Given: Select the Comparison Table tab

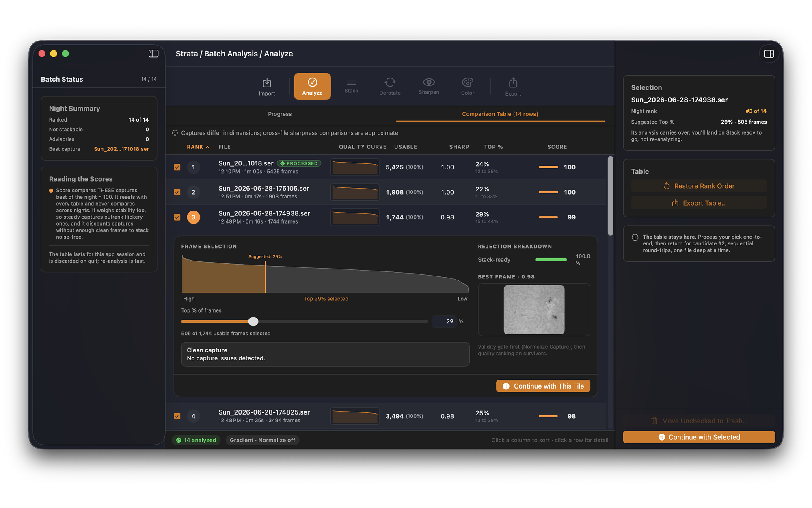Looking at the screenshot, I should pyautogui.click(x=500, y=114).
